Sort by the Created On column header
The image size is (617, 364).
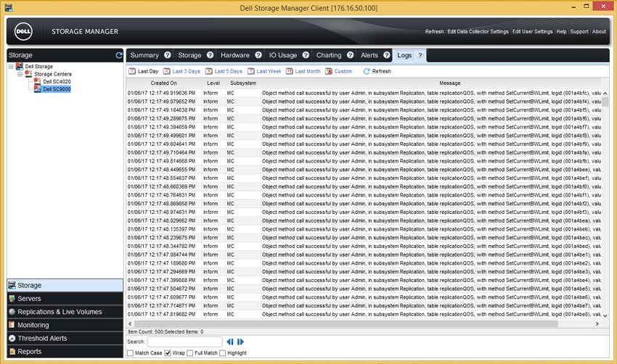click(164, 83)
